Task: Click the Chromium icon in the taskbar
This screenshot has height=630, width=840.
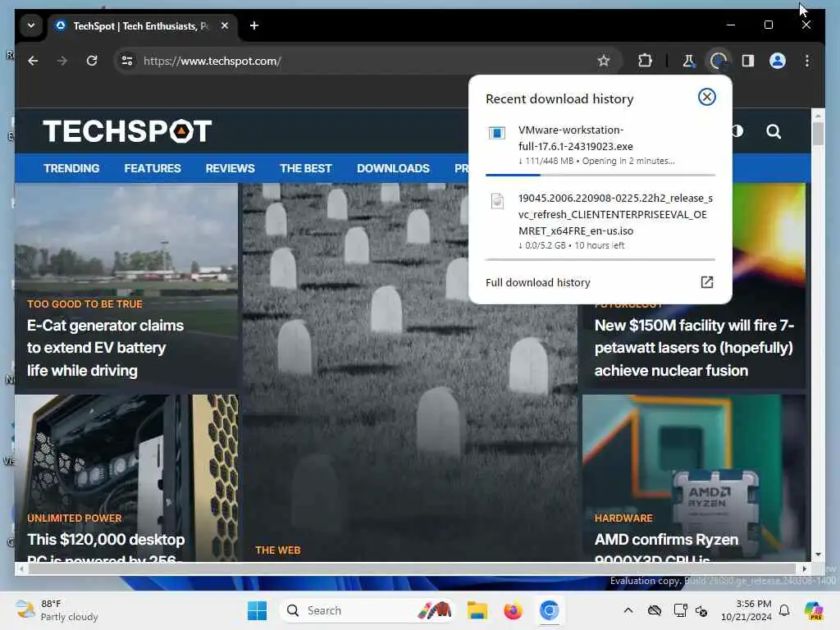Action: (549, 610)
